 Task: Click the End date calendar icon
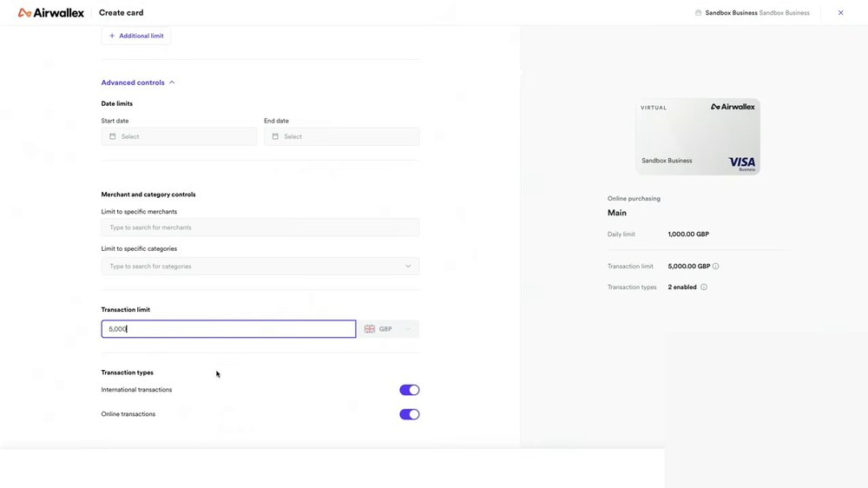pos(275,136)
